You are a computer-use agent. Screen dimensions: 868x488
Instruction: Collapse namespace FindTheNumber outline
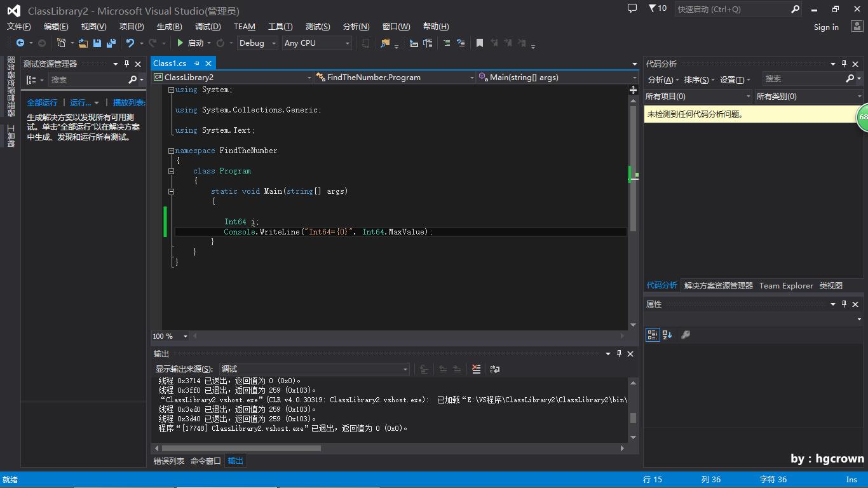tap(171, 151)
